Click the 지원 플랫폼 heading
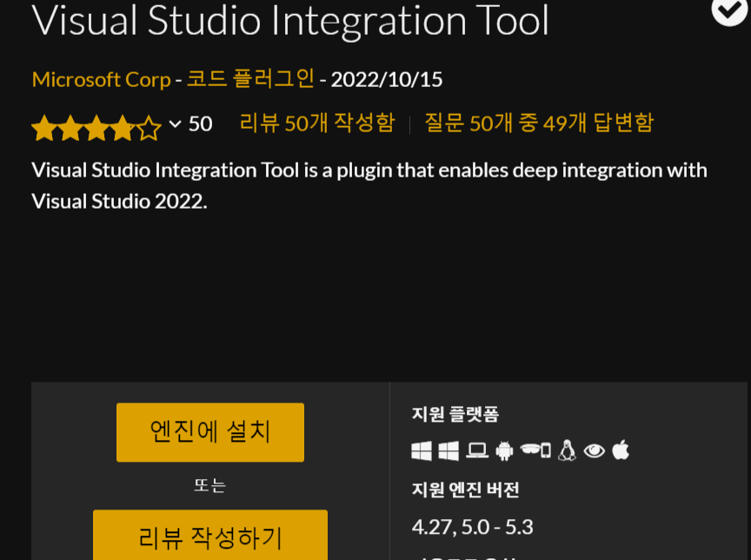 (455, 415)
